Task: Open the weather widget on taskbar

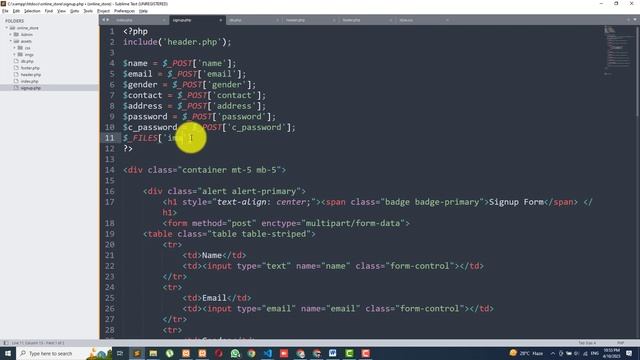Action: [x=526, y=353]
